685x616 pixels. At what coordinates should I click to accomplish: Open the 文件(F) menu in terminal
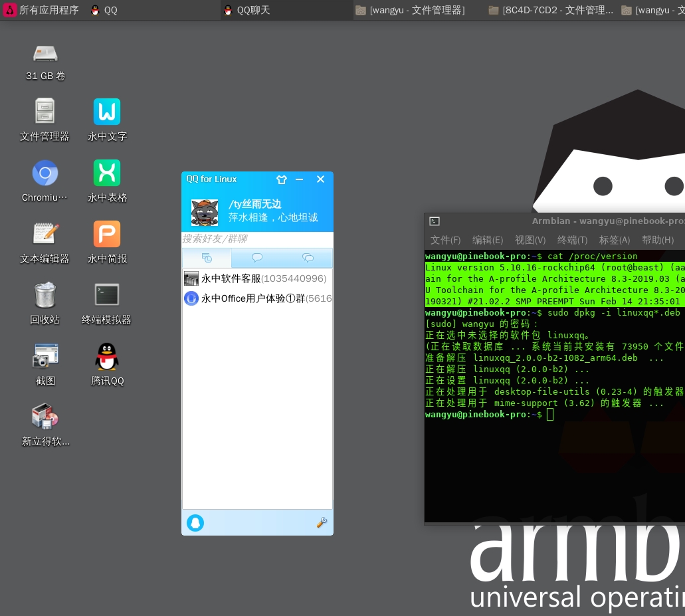(x=445, y=240)
